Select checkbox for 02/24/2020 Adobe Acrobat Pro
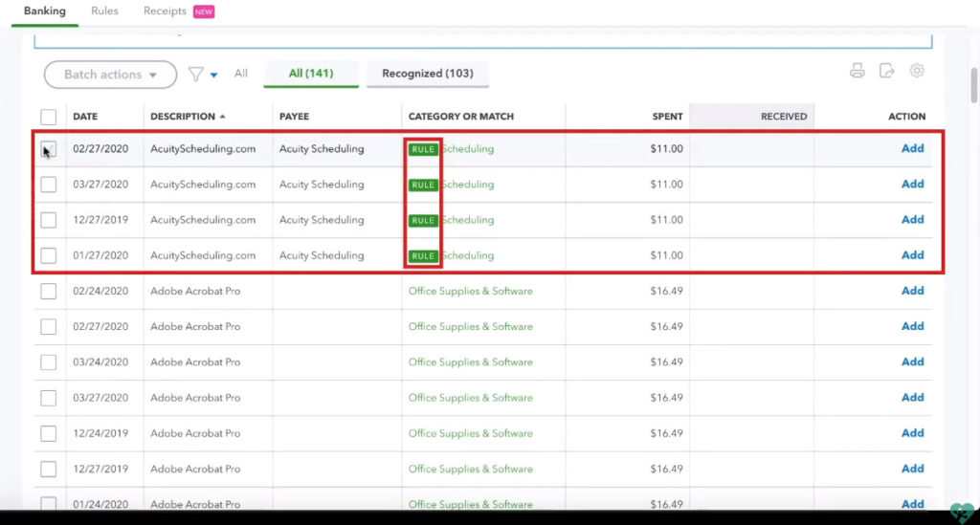Screen dimensions: 980x525 (49, 292)
